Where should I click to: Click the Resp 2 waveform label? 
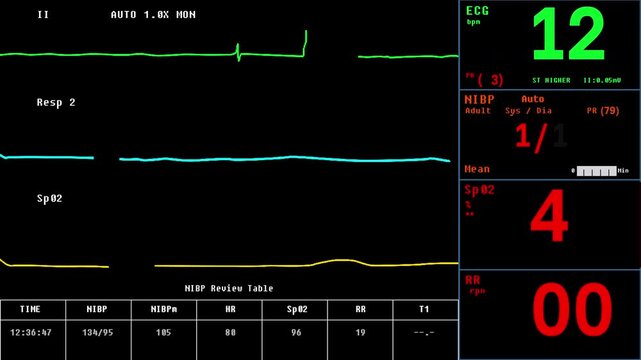[x=56, y=102]
